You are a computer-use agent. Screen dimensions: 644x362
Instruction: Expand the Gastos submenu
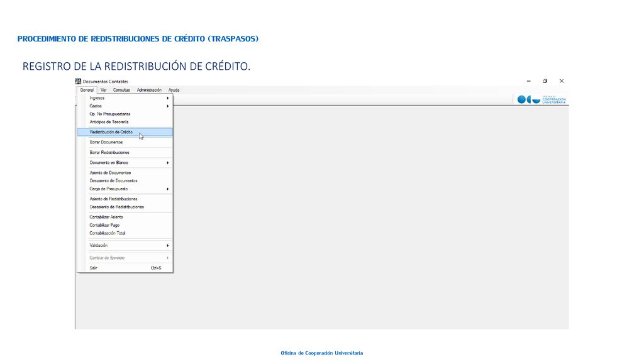125,106
